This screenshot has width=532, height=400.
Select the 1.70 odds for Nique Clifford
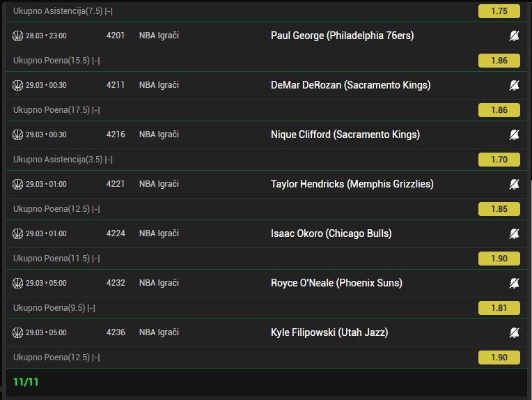(499, 160)
